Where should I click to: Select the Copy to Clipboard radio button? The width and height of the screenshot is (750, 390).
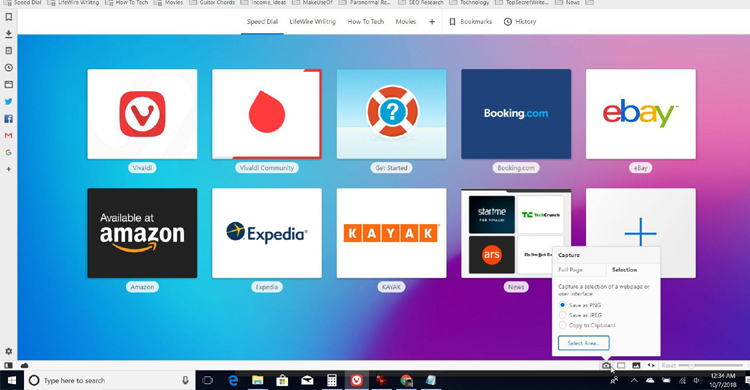(562, 325)
